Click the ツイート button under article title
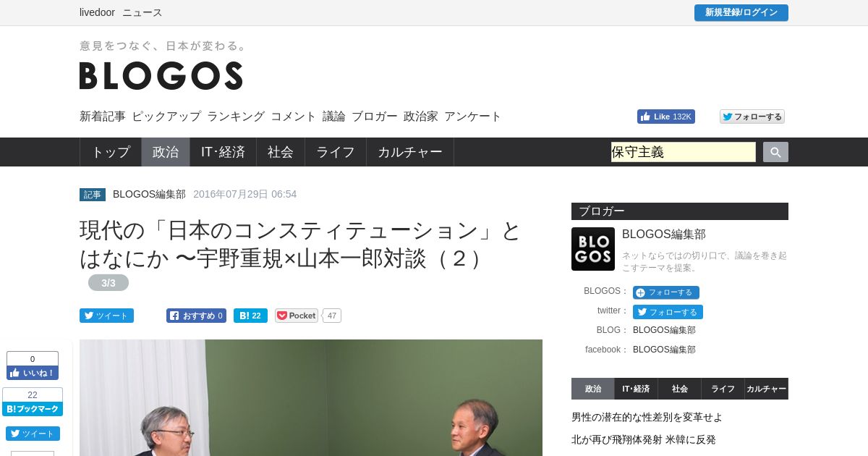The height and width of the screenshot is (456, 868). [106, 316]
